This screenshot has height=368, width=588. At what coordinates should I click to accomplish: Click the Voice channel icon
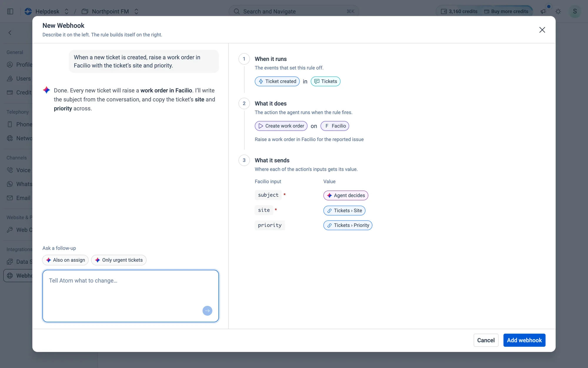pyautogui.click(x=10, y=170)
